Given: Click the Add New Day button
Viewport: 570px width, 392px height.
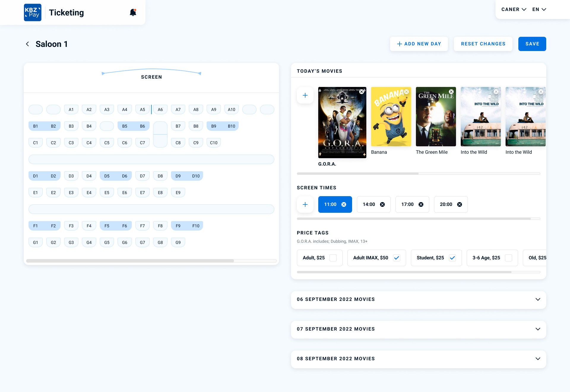Looking at the screenshot, I should [x=419, y=44].
